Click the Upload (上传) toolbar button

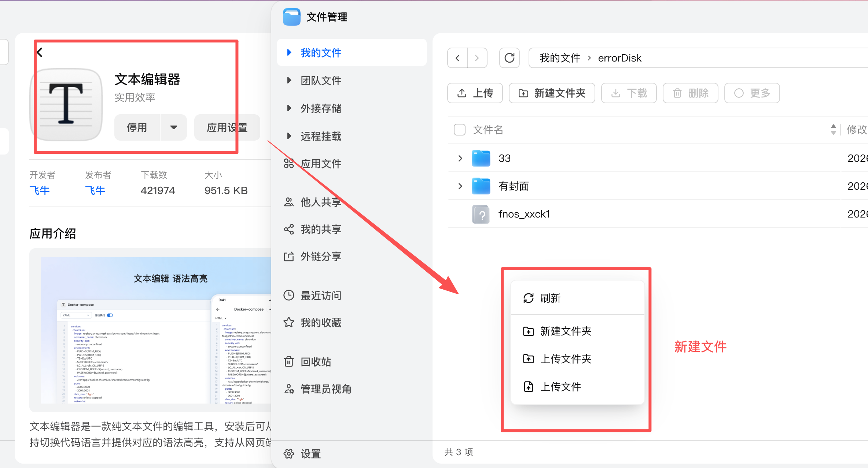tap(475, 93)
